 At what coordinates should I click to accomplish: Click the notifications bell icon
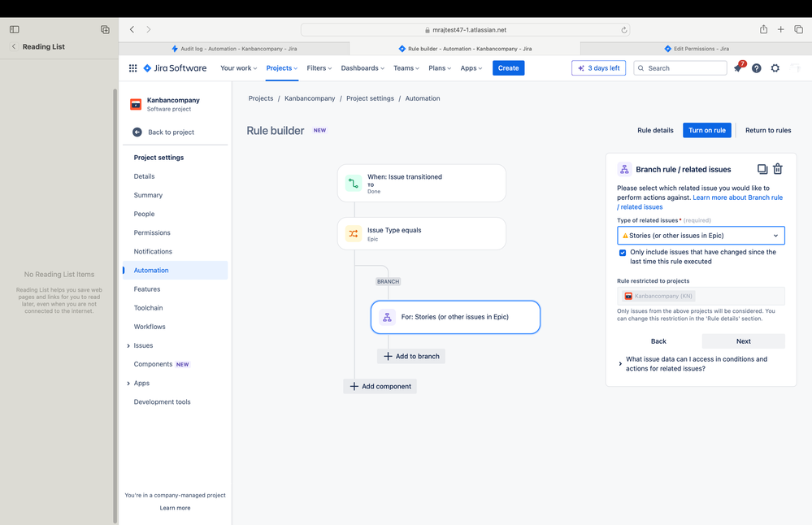(738, 67)
